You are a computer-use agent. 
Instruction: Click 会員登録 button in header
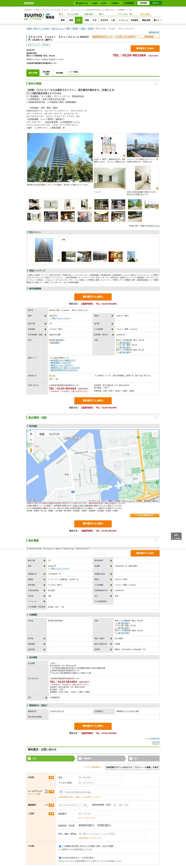[143, 3]
